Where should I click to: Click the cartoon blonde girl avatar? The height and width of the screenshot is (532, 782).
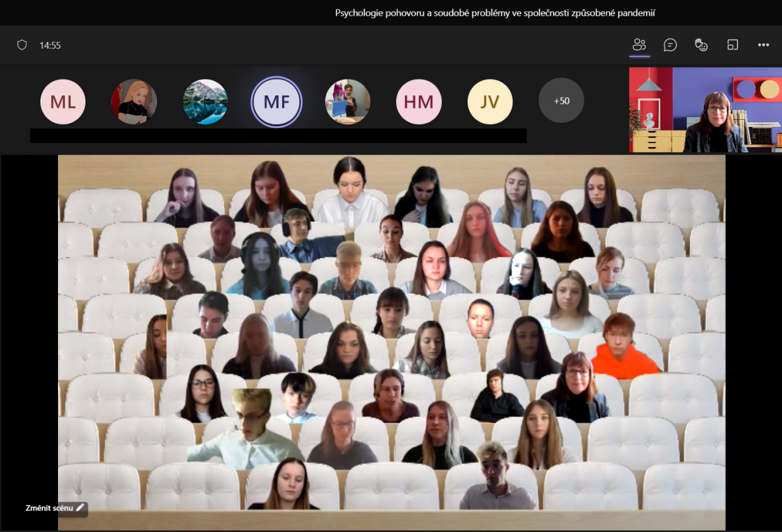(x=134, y=101)
